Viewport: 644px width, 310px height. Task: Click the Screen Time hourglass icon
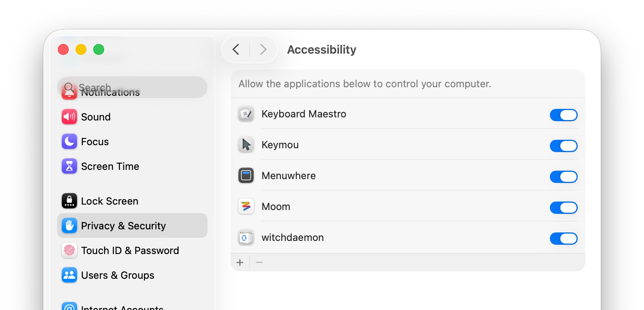tap(69, 166)
